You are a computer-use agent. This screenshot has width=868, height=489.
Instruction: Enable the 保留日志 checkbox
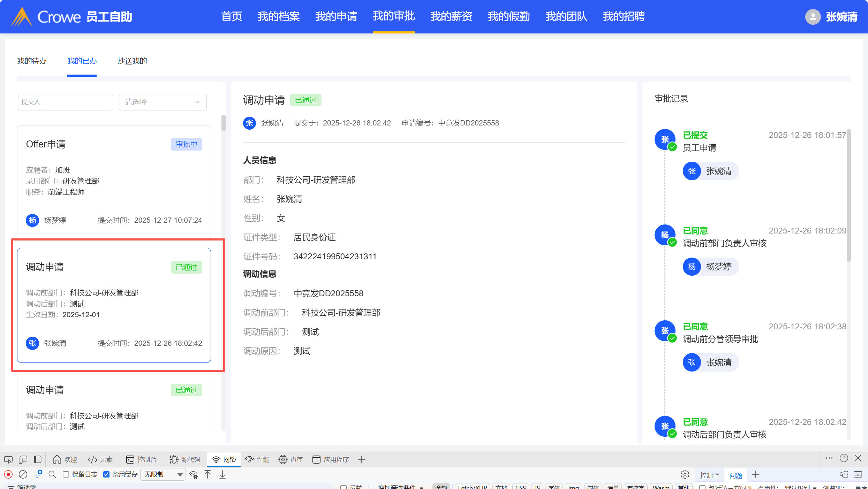(x=66, y=474)
